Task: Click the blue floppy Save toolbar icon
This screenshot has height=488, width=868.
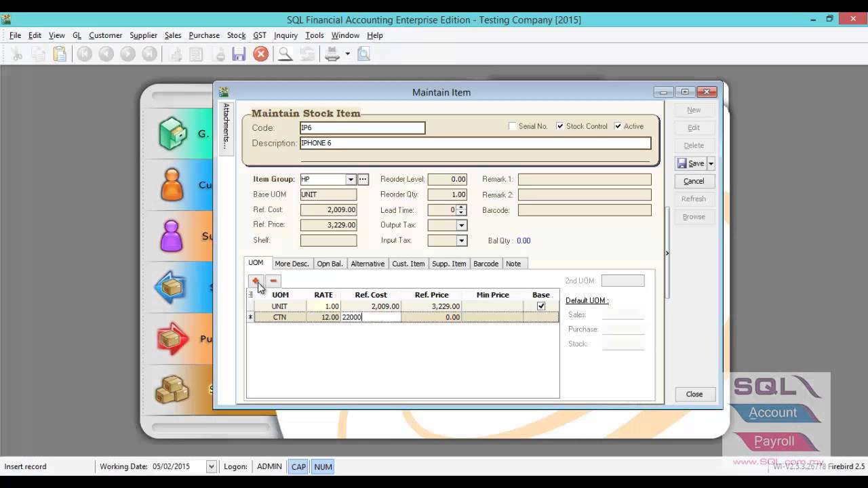Action: [239, 54]
